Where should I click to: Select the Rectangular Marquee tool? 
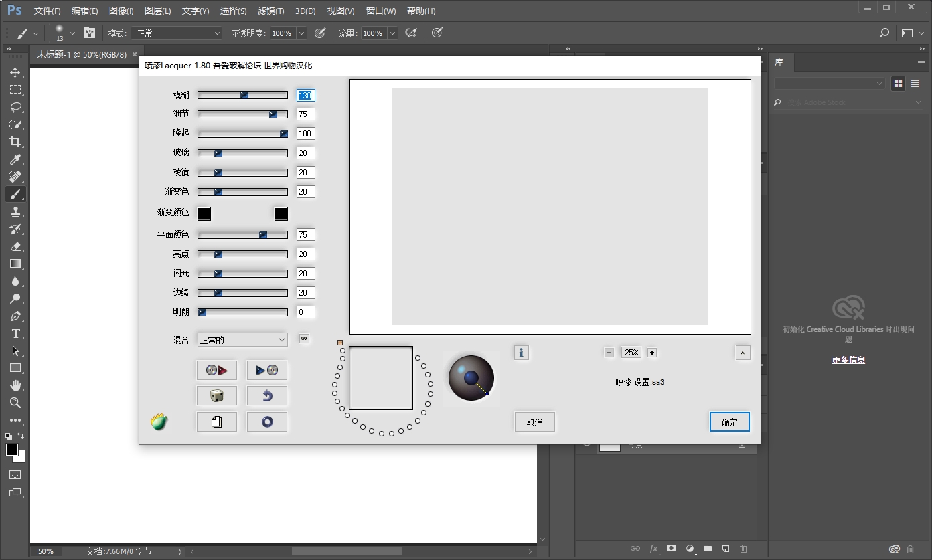15,90
